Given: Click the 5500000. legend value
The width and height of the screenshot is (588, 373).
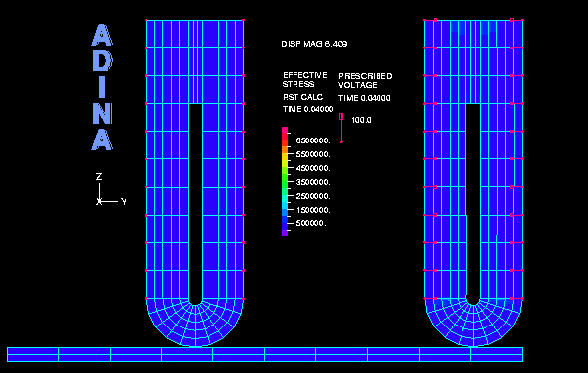Looking at the screenshot, I should [313, 154].
